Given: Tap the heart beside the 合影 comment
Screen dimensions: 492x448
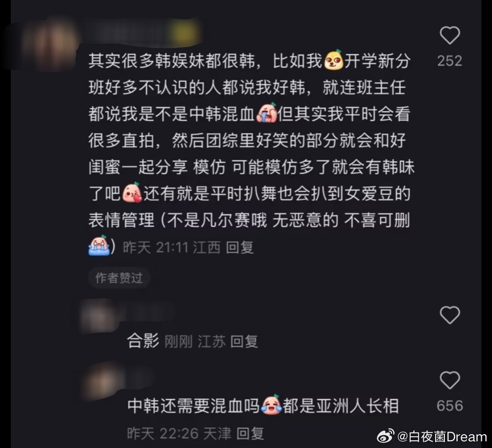Looking at the screenshot, I should point(449,315).
